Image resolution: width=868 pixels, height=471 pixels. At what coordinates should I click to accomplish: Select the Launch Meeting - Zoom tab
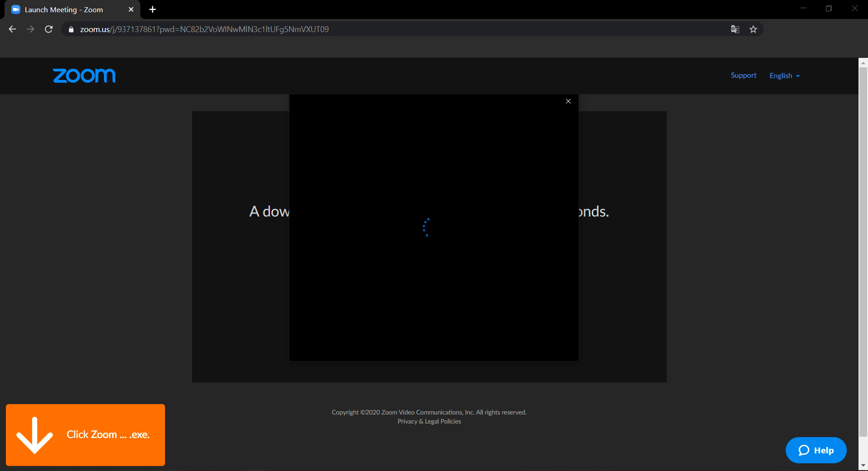(x=72, y=9)
